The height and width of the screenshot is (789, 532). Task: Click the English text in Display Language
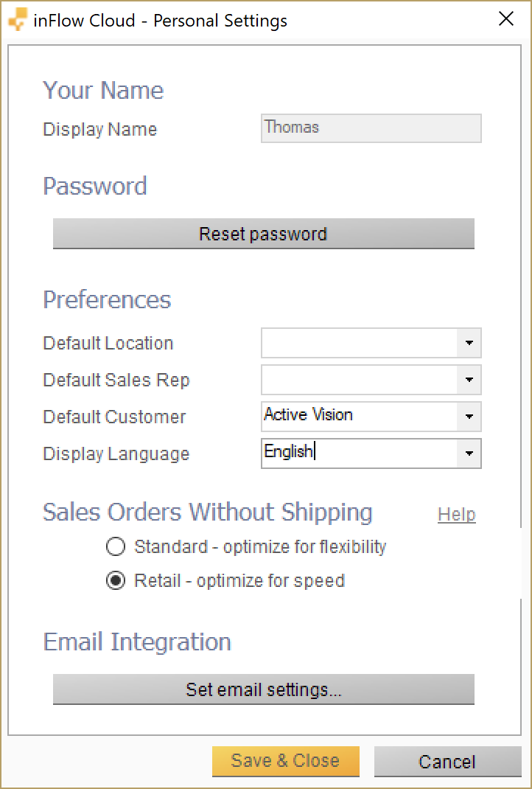pos(288,451)
